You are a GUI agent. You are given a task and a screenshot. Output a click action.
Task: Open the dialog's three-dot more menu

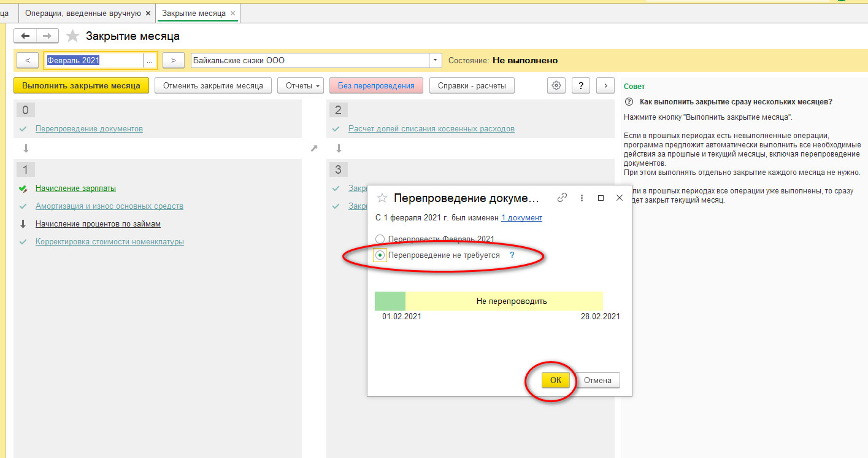(x=582, y=198)
